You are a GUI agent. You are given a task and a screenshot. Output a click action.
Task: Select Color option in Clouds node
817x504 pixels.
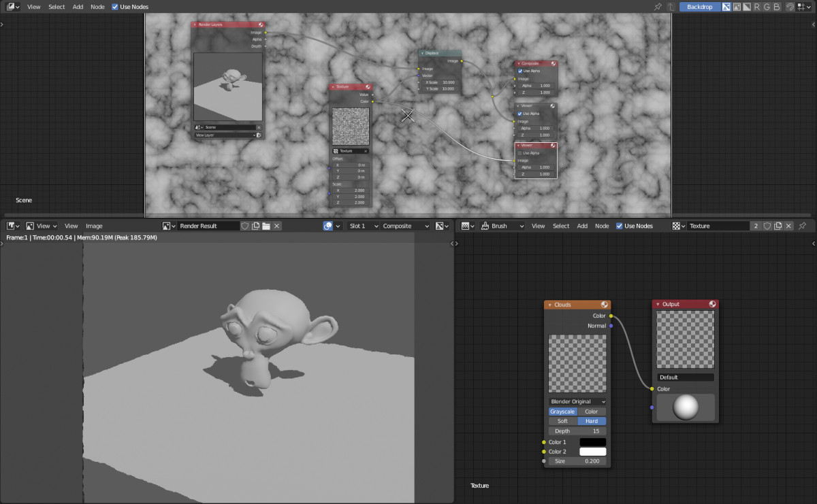point(592,411)
